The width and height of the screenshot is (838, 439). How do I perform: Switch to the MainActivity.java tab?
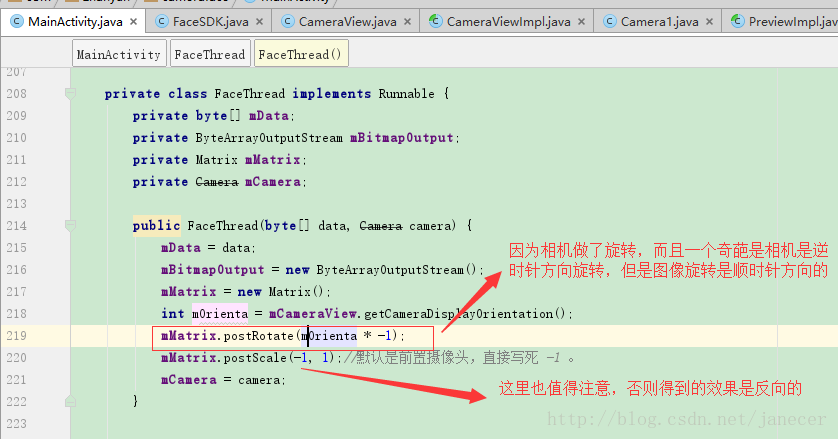74,22
